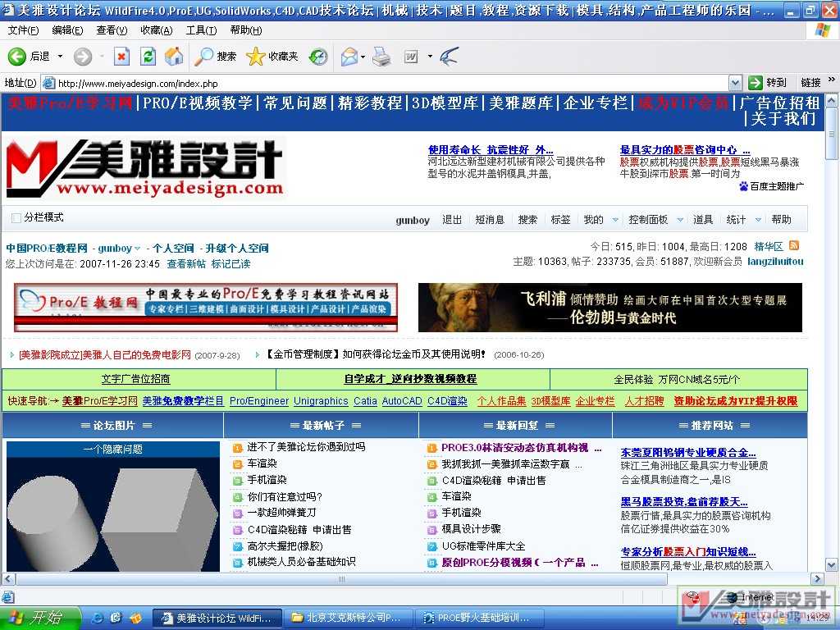Image resolution: width=840 pixels, height=630 pixels.
Task: Click the 查看新帖 link
Action: tap(186, 263)
